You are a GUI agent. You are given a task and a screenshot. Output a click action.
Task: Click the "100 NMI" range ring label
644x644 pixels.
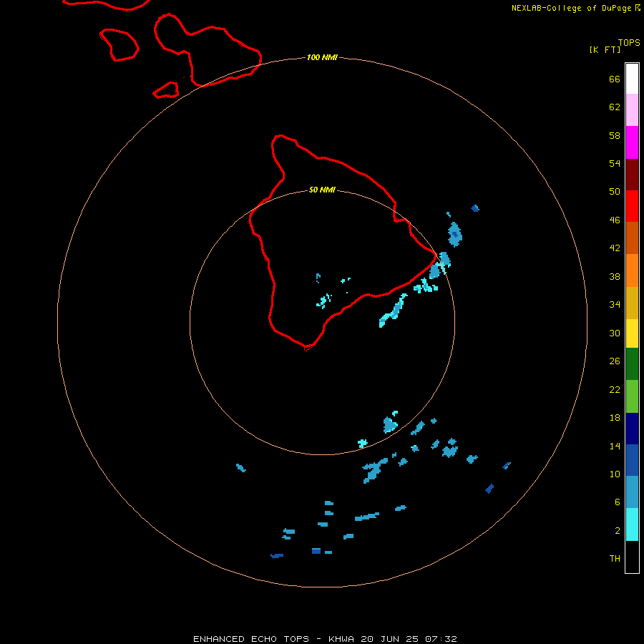coord(322,57)
